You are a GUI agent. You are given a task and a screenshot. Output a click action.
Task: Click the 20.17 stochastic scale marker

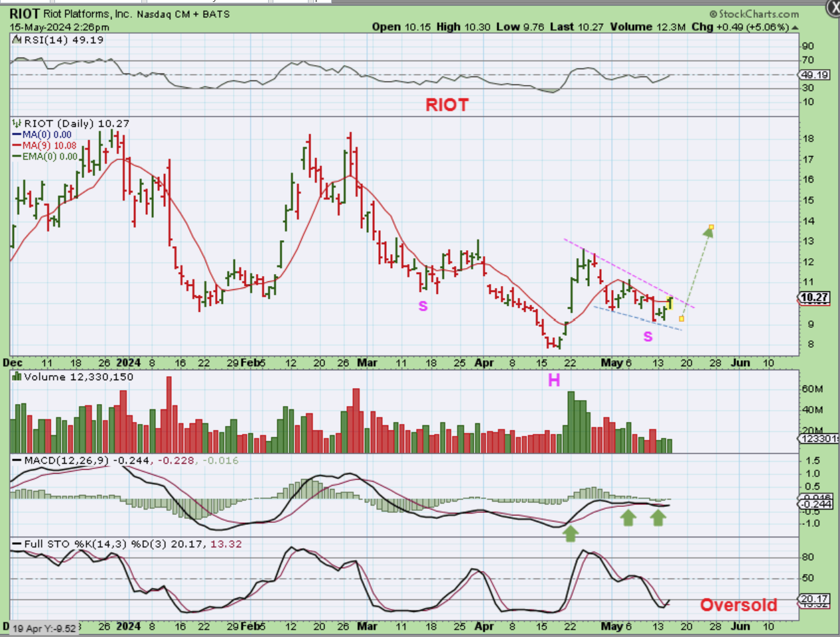[815, 599]
